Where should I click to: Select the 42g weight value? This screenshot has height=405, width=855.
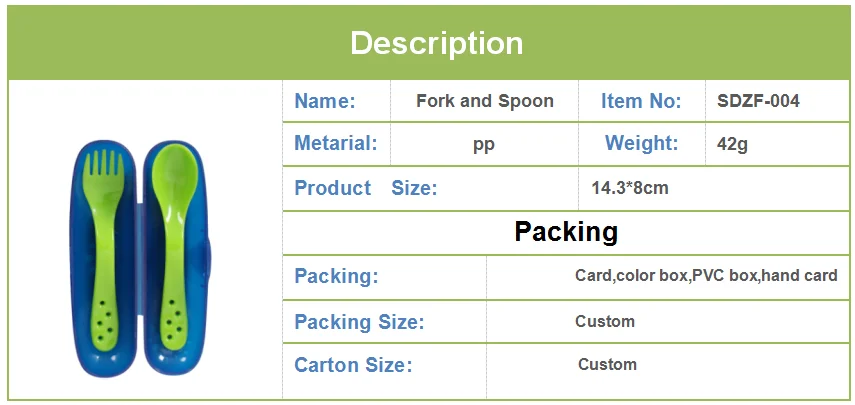click(732, 145)
